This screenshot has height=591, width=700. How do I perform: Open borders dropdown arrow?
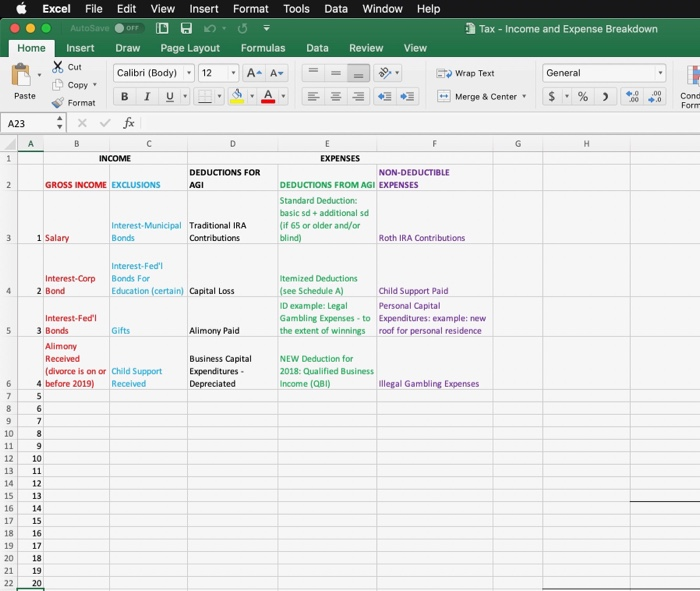tap(219, 96)
